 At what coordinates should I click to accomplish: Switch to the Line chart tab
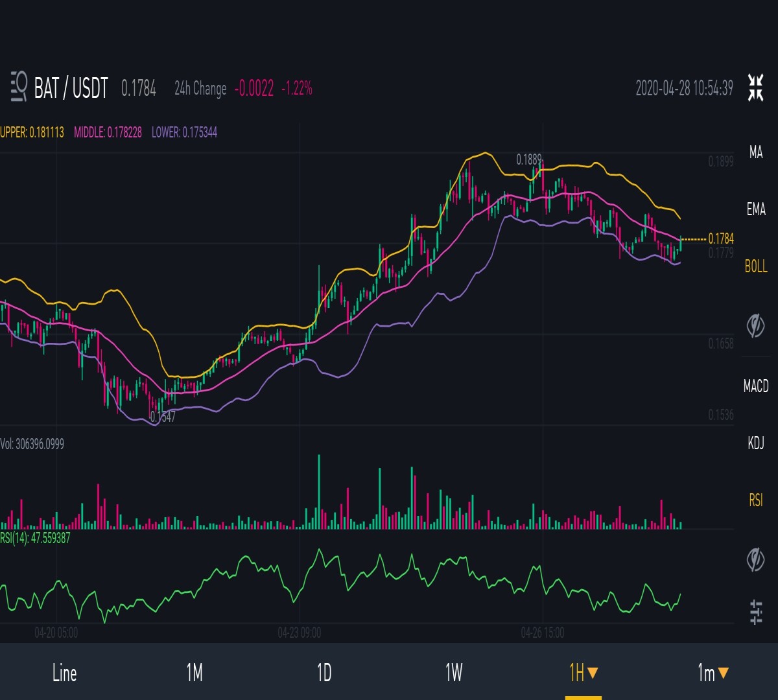tap(65, 673)
